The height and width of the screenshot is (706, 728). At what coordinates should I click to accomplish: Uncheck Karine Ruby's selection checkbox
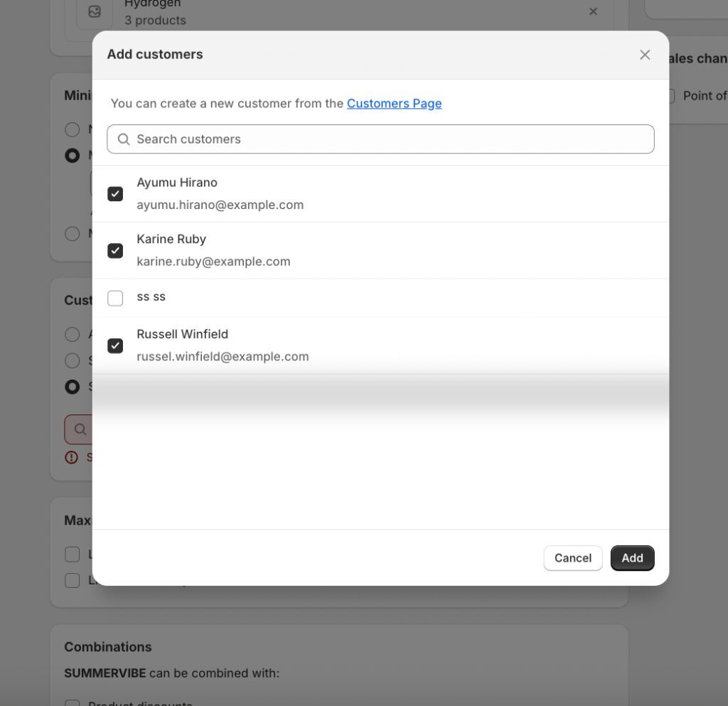click(115, 250)
